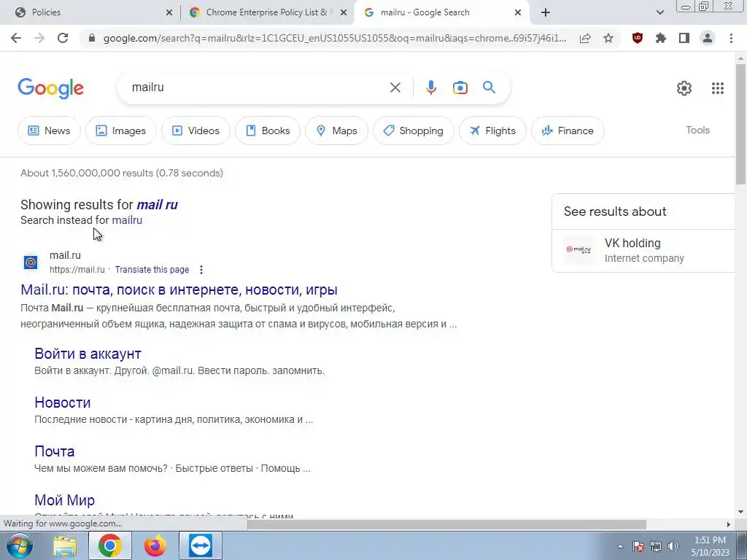Open the Extensions puzzle menu
Viewport: 747px width, 560px height.
tap(661, 38)
